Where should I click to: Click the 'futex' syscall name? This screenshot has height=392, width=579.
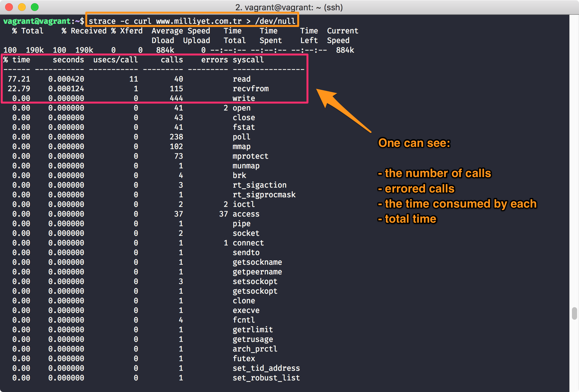coord(244,359)
